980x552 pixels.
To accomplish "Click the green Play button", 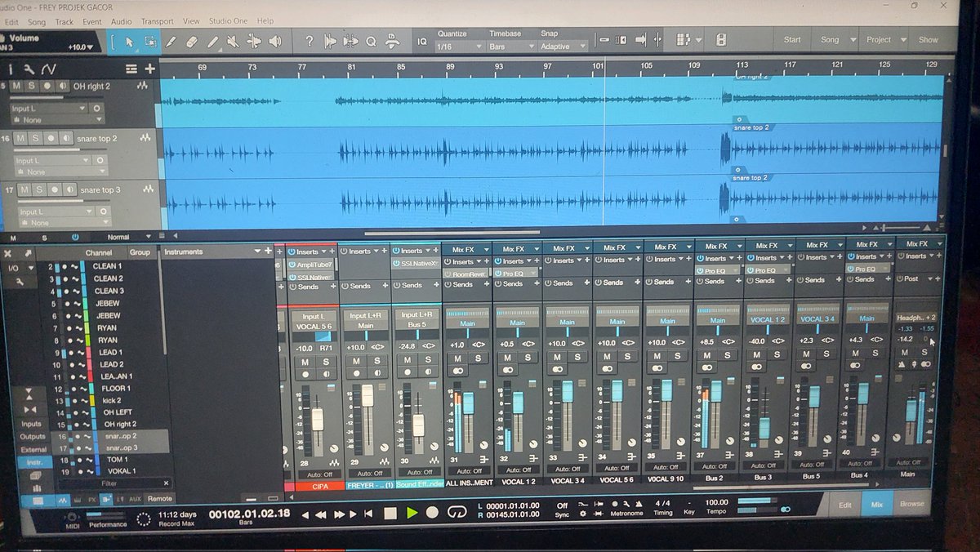I will (412, 513).
